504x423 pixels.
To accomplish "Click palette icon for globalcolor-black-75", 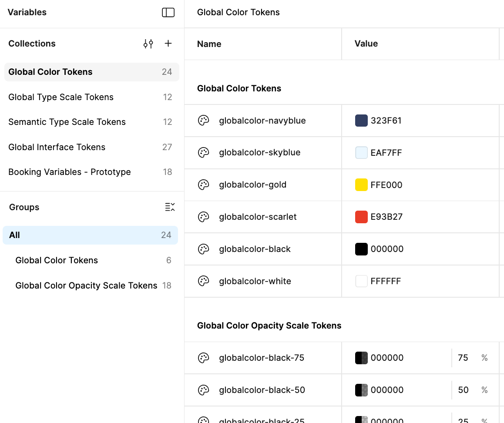I will coord(203,358).
